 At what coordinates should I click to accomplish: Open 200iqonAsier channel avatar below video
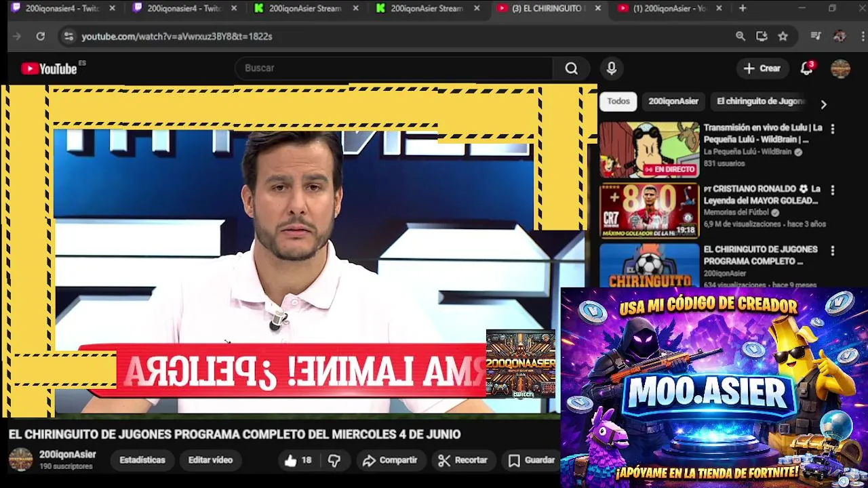(20, 460)
